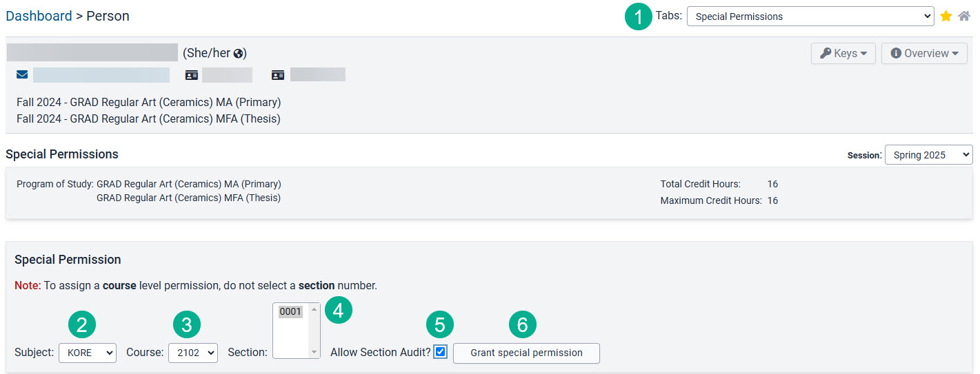This screenshot has height=374, width=980.
Task: Click the second ID card icon
Action: [x=278, y=74]
